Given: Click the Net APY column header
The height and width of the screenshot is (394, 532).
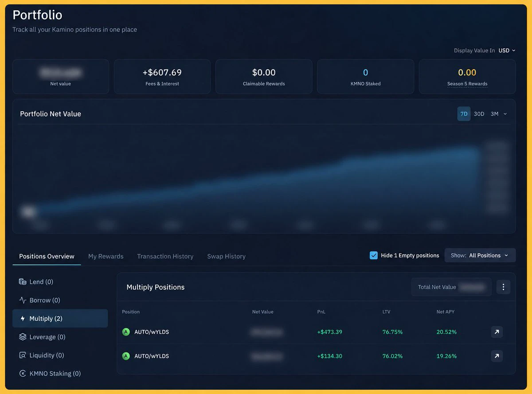Looking at the screenshot, I should (x=446, y=312).
